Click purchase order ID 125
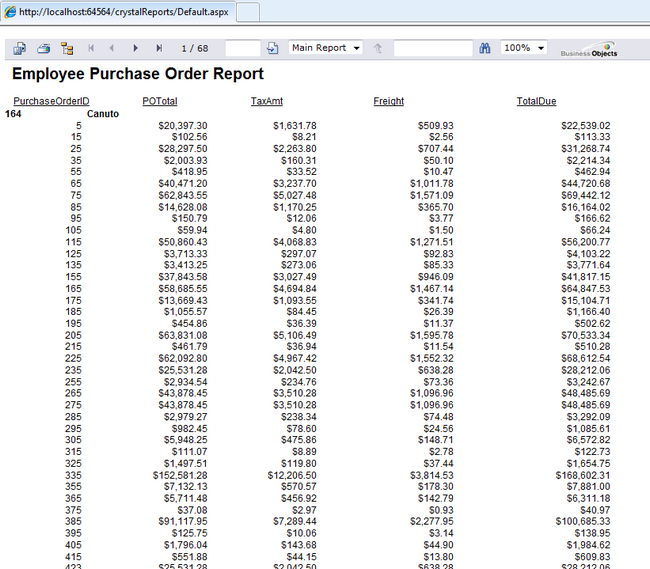Screen dimensions: 650x569 (x=73, y=254)
